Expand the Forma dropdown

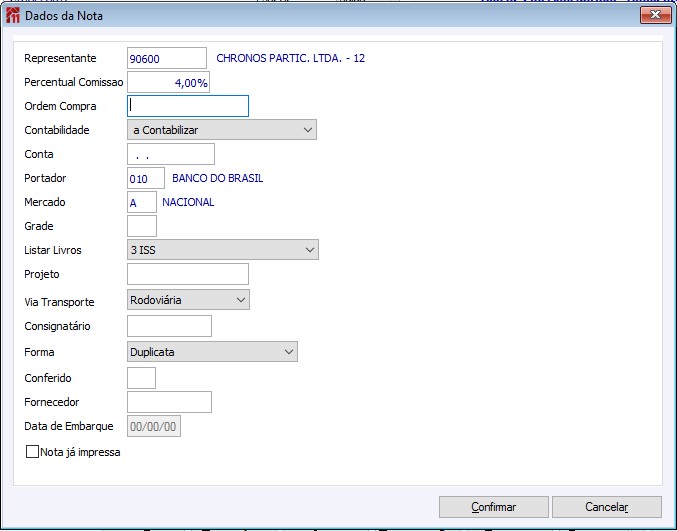tap(212, 352)
